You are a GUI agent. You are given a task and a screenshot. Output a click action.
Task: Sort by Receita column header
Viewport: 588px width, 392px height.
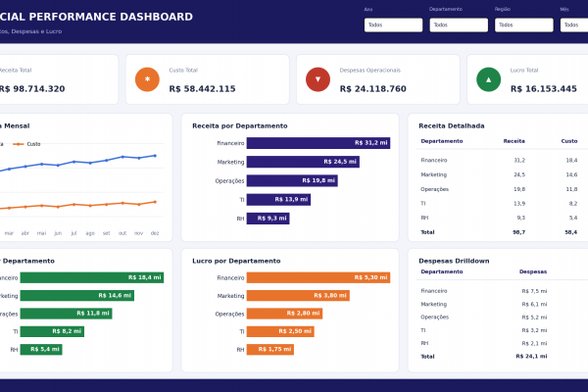514,141
